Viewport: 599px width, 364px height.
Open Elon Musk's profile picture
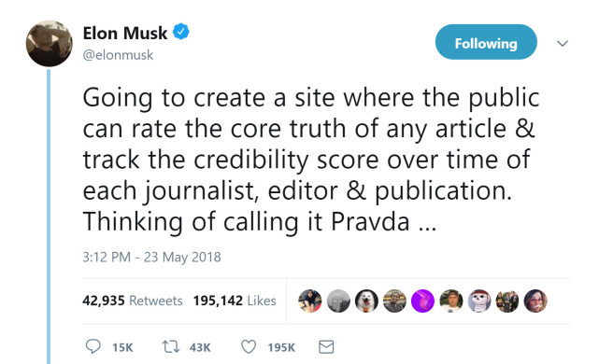[x=49, y=44]
